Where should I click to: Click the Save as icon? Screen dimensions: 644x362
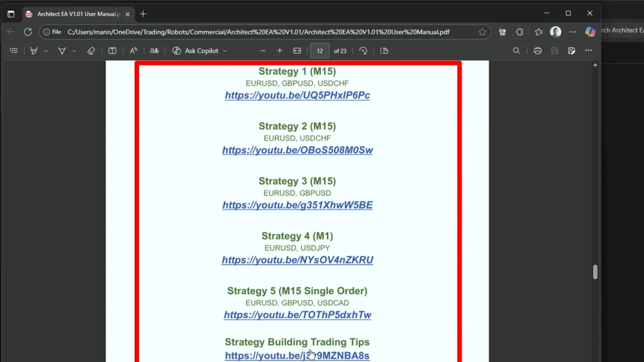click(x=571, y=51)
